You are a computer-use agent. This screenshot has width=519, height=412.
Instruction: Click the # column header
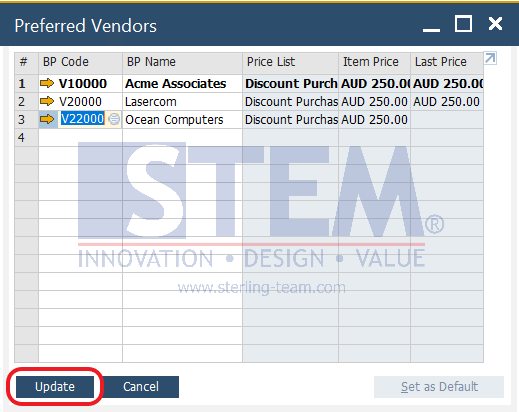coord(26,62)
